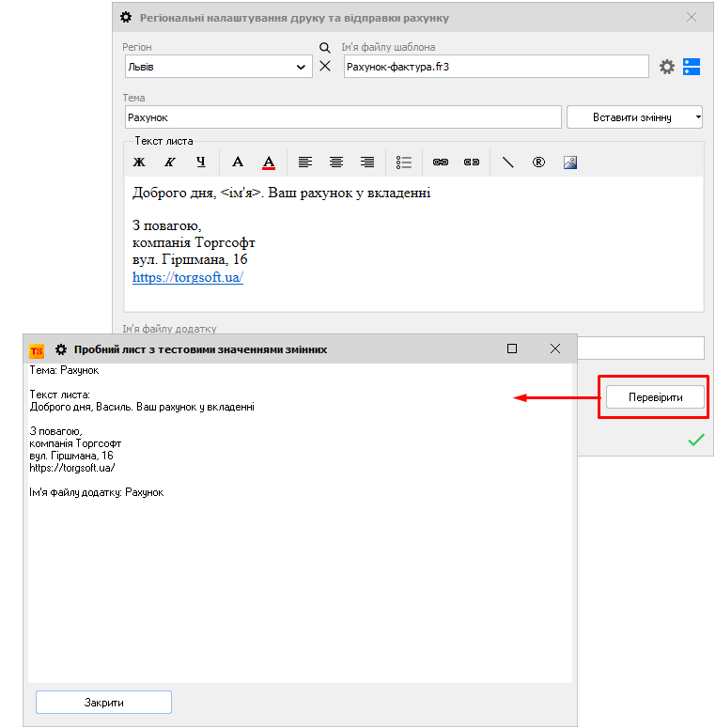Click the Тема input field containing Рахунок
Viewport: 716px width, 728px height.
(342, 116)
